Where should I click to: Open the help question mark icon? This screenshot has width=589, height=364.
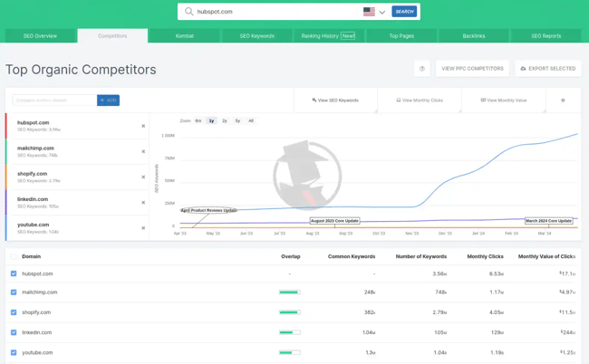[x=422, y=69]
